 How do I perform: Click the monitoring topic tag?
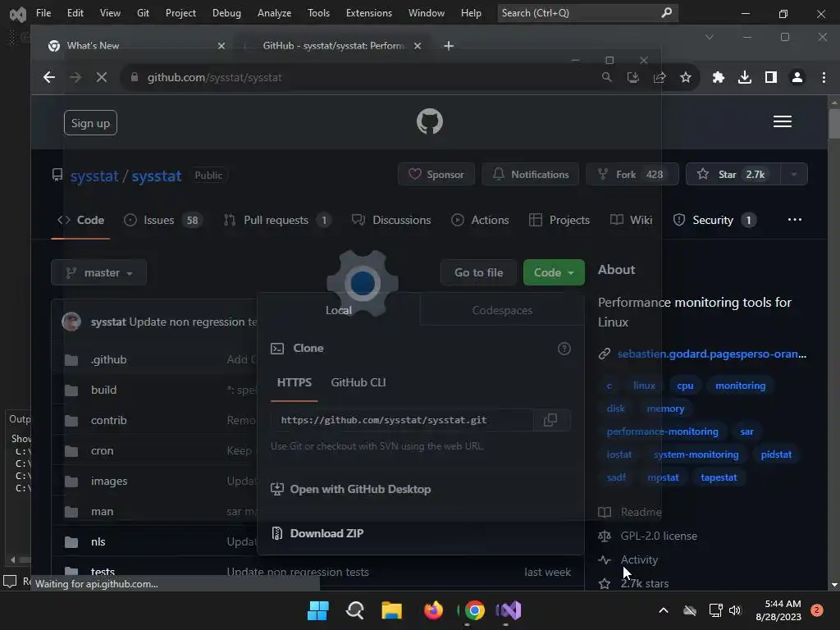tap(740, 386)
